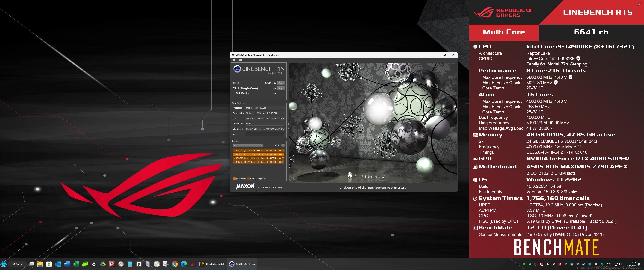Click the MAXON logo in Cinebench
644x270 pixels.
coord(245,186)
